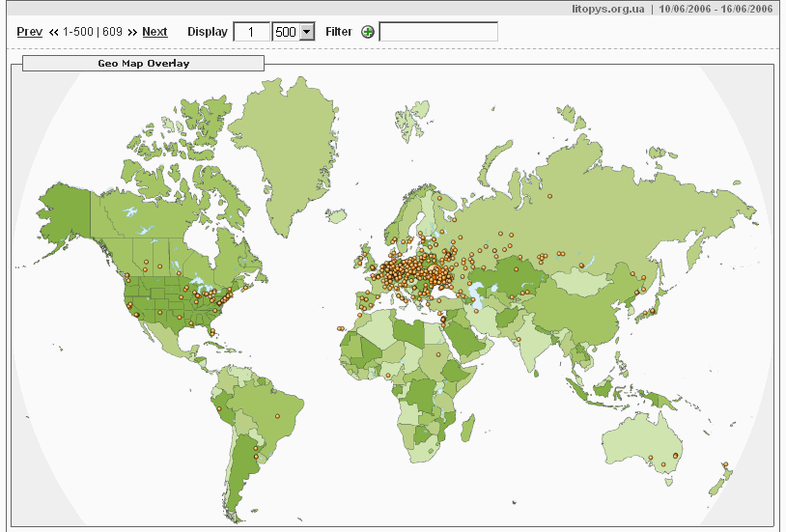Click the Display start number field

[252, 32]
